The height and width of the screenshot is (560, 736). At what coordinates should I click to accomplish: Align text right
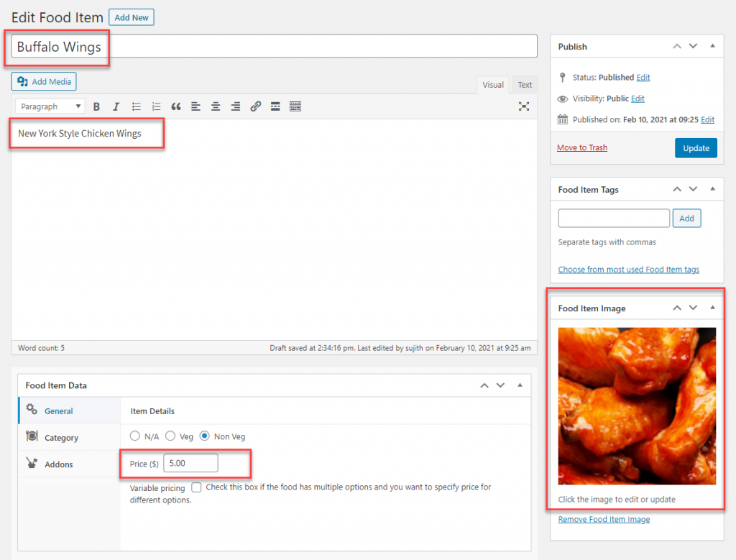click(x=236, y=106)
